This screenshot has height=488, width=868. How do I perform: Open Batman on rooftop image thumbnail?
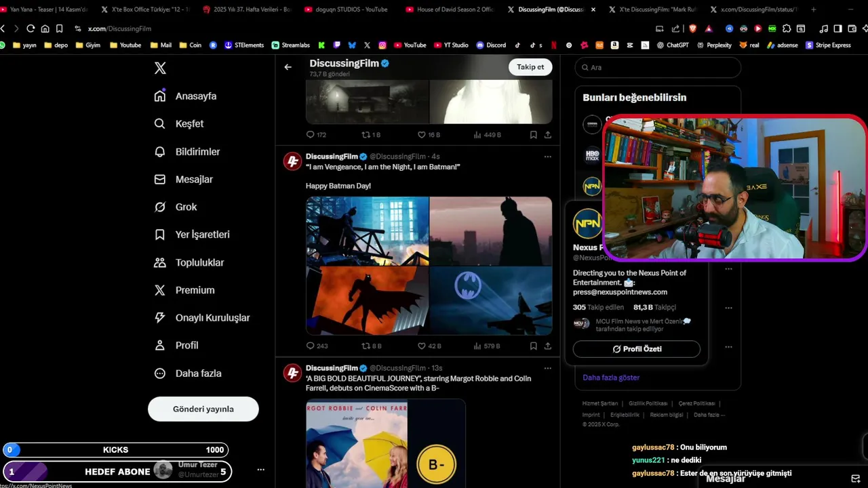[367, 230]
